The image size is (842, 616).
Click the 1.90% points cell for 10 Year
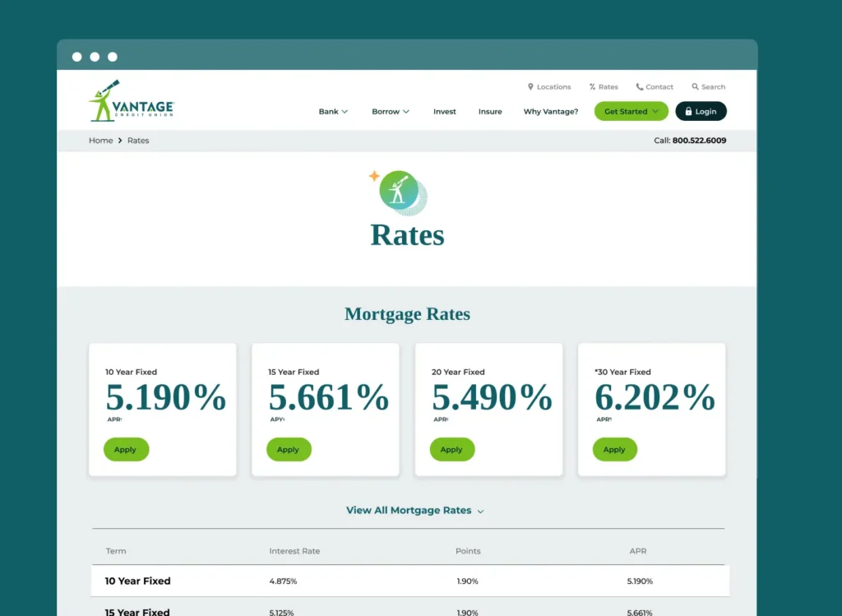[x=467, y=581]
